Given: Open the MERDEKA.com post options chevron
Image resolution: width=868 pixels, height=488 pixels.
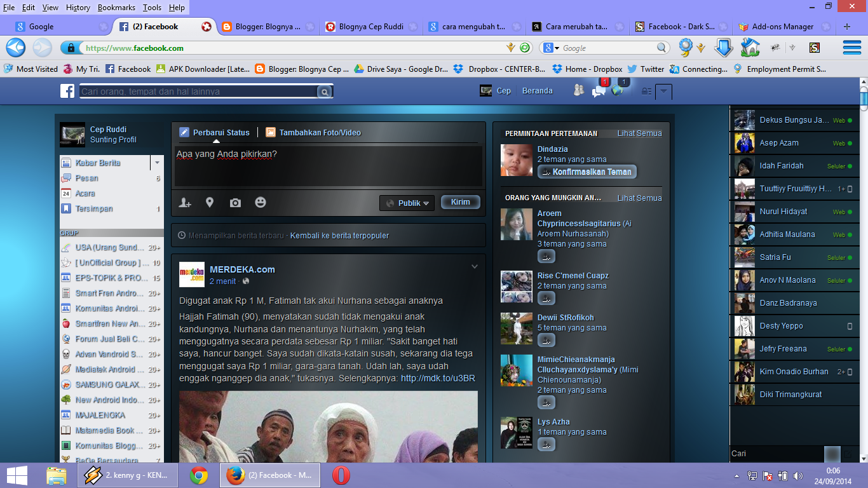Looking at the screenshot, I should coord(475,267).
